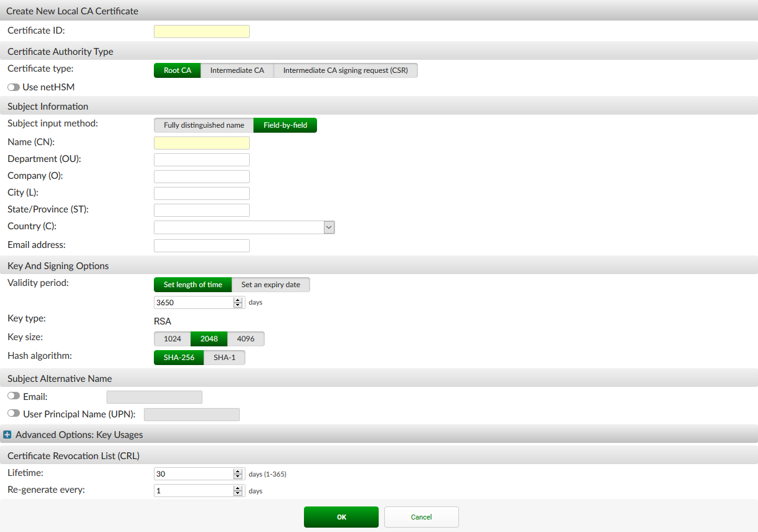
Task: Decrease Re-generate every days value
Action: (238, 494)
